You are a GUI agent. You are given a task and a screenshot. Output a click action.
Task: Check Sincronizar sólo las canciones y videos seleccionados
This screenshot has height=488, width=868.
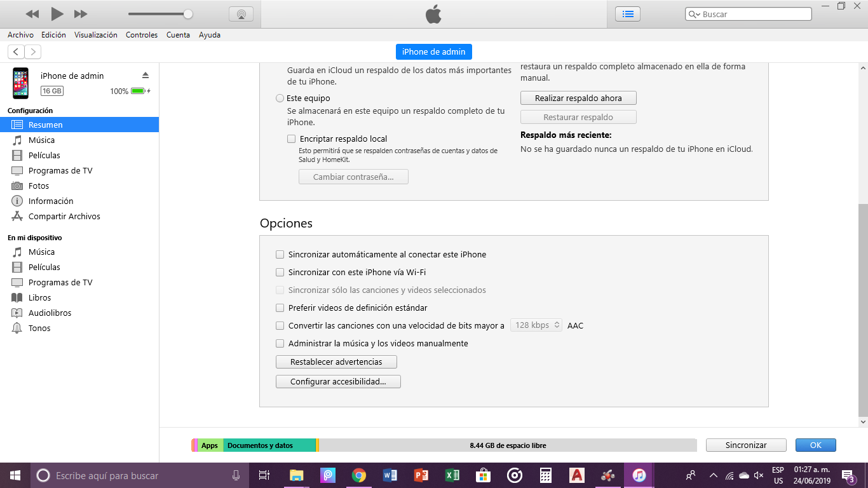(x=280, y=290)
